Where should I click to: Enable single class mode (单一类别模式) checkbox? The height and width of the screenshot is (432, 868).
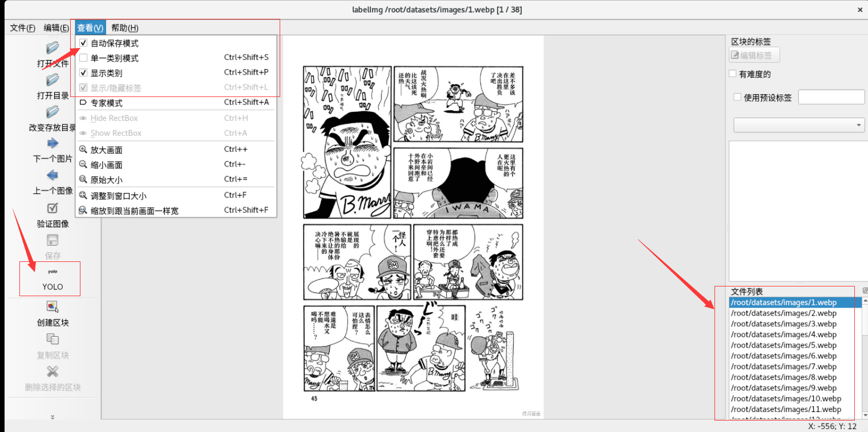pos(83,58)
